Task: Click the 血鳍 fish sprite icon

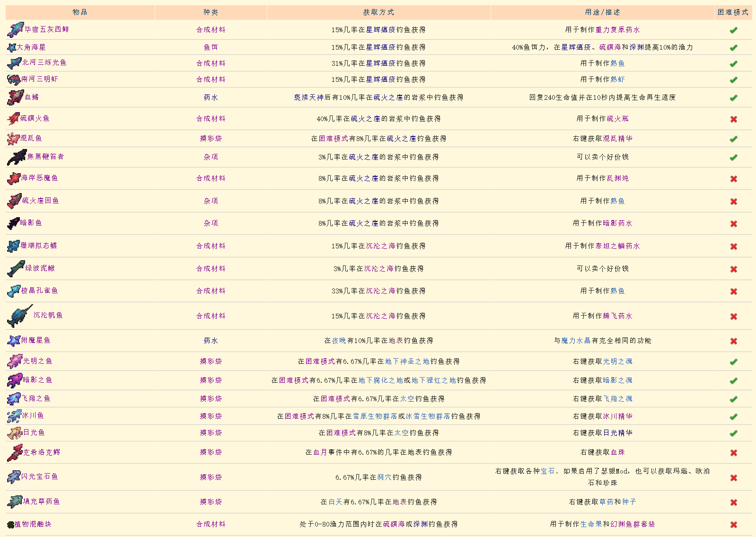Action: point(16,97)
